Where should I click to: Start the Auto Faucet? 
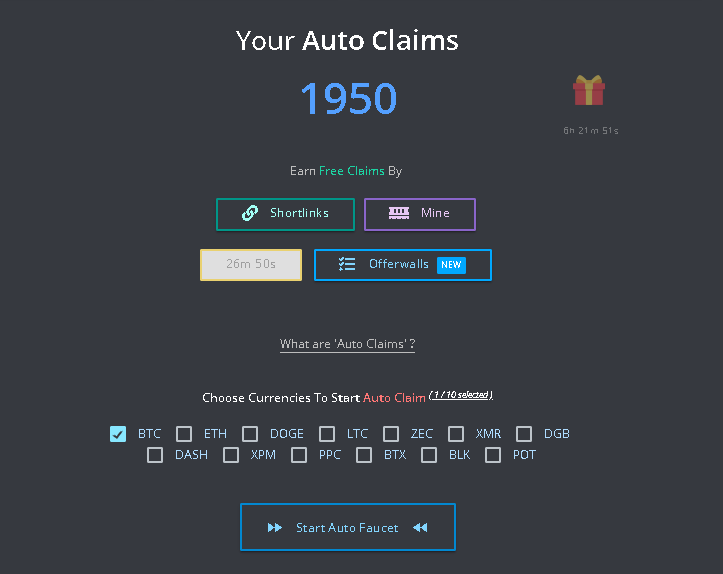tap(348, 527)
